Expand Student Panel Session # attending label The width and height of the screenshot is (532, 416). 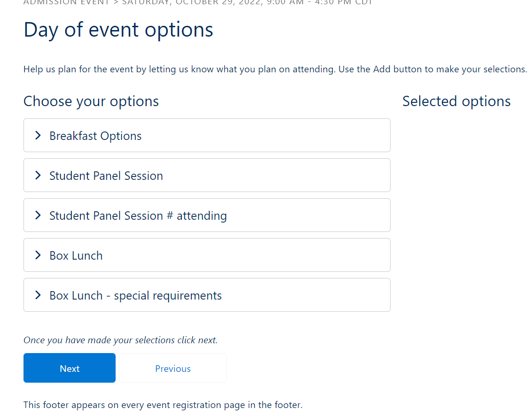point(138,216)
